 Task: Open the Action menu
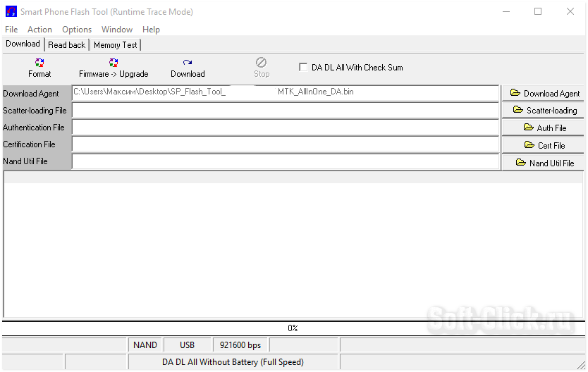[39, 30]
